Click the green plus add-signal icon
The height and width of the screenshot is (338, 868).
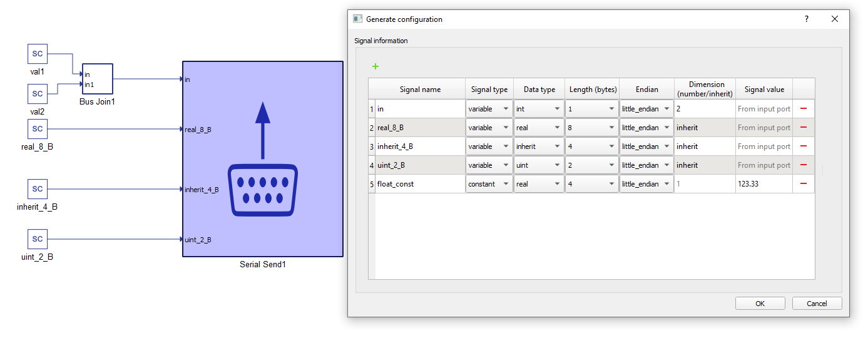point(375,66)
